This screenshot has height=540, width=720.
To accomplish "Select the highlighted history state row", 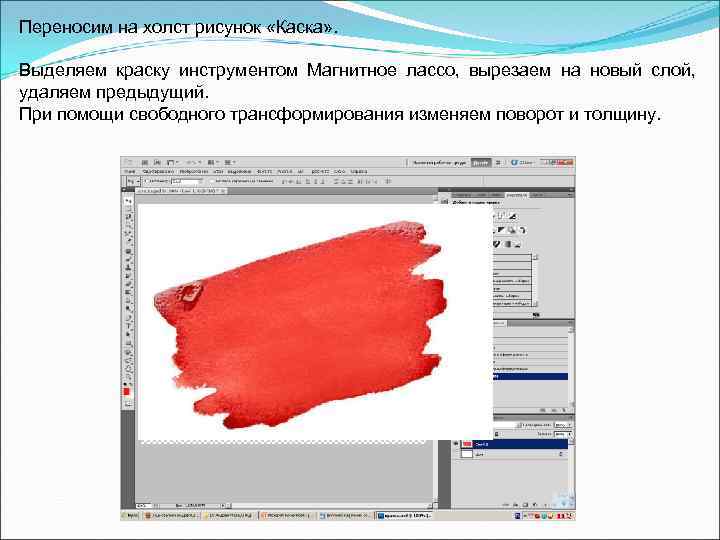I will tap(530, 377).
